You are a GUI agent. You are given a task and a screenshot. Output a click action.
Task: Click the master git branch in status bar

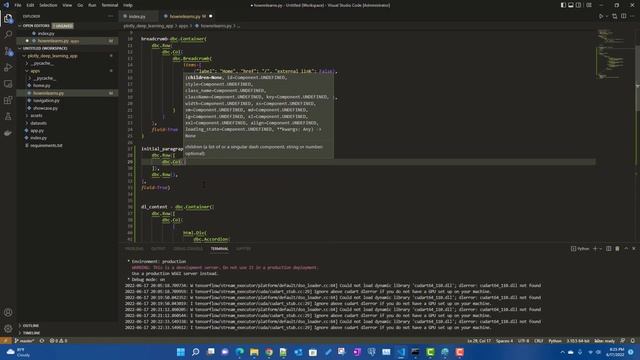tap(24, 341)
